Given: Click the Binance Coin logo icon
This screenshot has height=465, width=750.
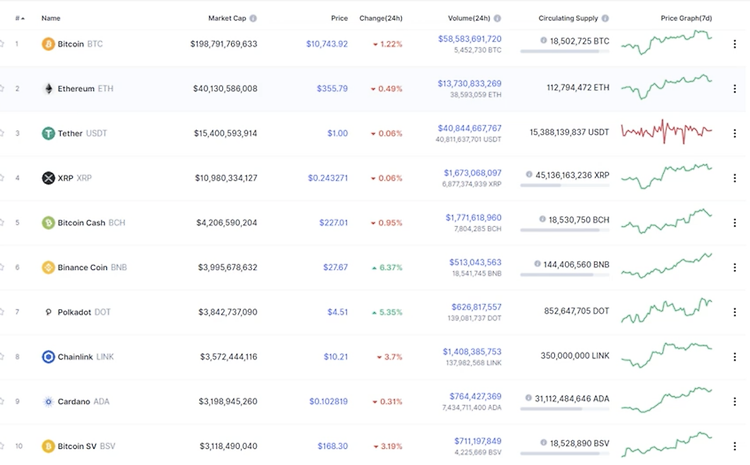Looking at the screenshot, I should click(x=48, y=267).
